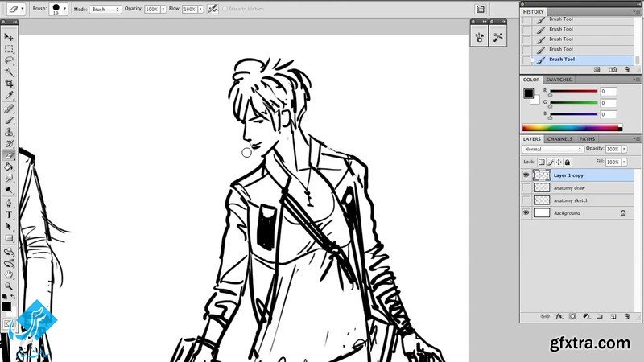644x362 pixels.
Task: Open the eraser Mode dropdown
Action: coord(105,9)
